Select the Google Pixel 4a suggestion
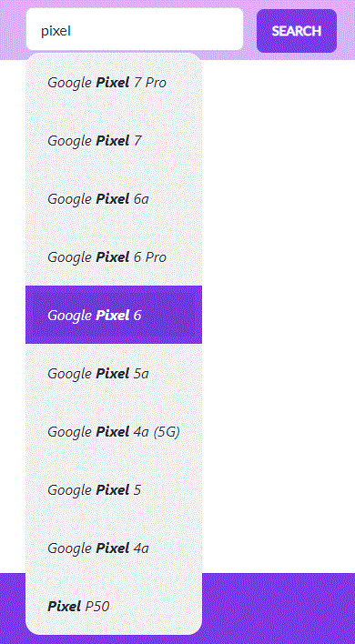355x644 pixels. [x=114, y=548]
